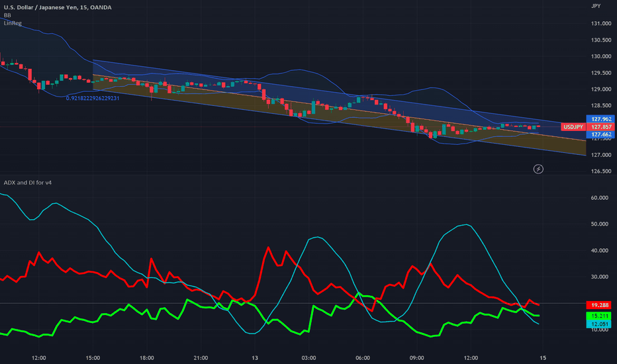Click the 128.500 price axis label
This screenshot has height=364, width=617.
[x=601, y=105]
